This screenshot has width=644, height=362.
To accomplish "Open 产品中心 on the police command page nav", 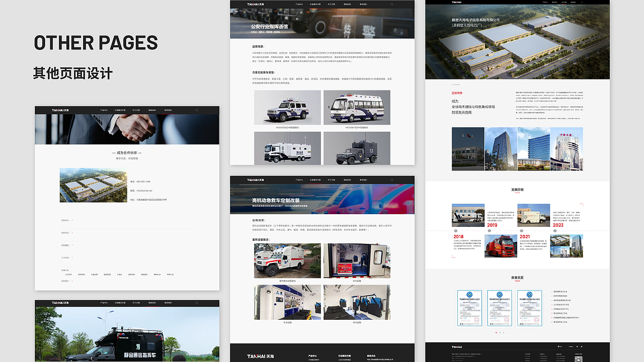I will (x=299, y=4).
